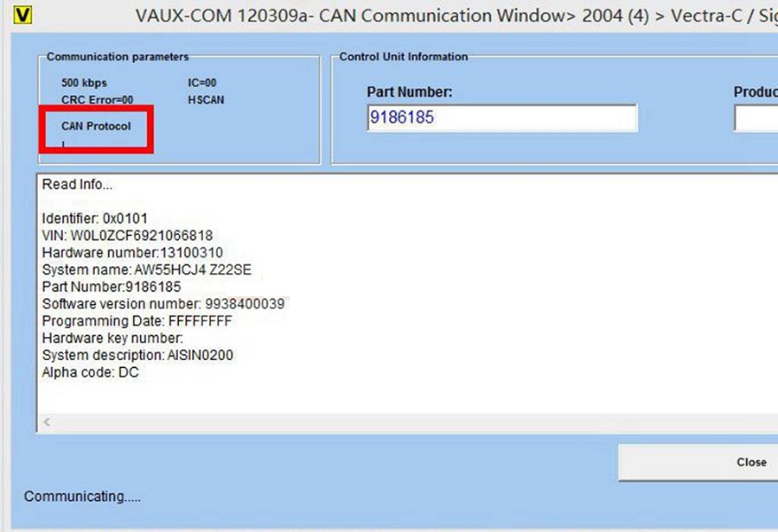This screenshot has height=532, width=778.
Task: Click the Hardware number:13100310 line
Action: pyautogui.click(x=132, y=252)
